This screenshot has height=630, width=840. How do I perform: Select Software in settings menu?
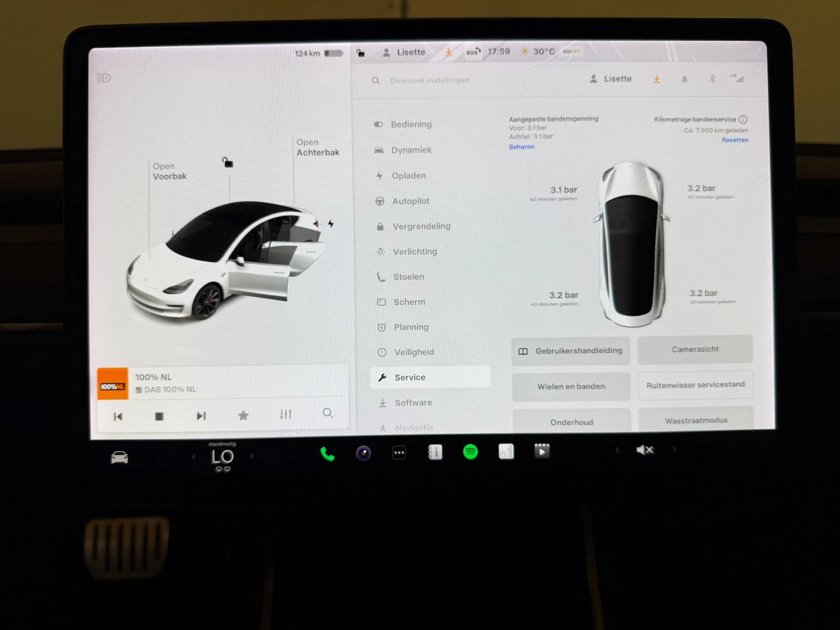(x=413, y=402)
